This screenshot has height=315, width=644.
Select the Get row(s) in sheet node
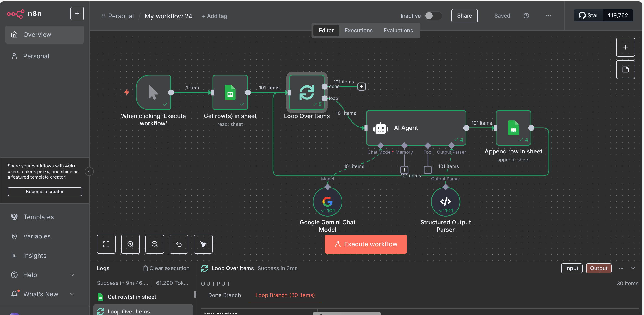pyautogui.click(x=230, y=92)
